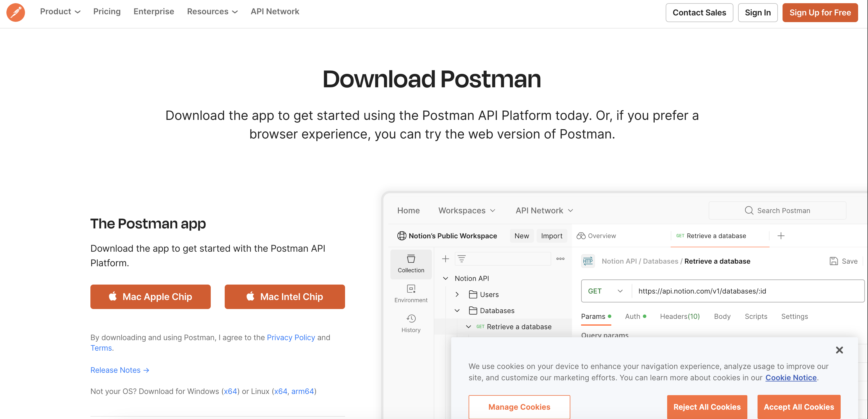
Task: Open the GET method dropdown
Action: tap(605, 291)
